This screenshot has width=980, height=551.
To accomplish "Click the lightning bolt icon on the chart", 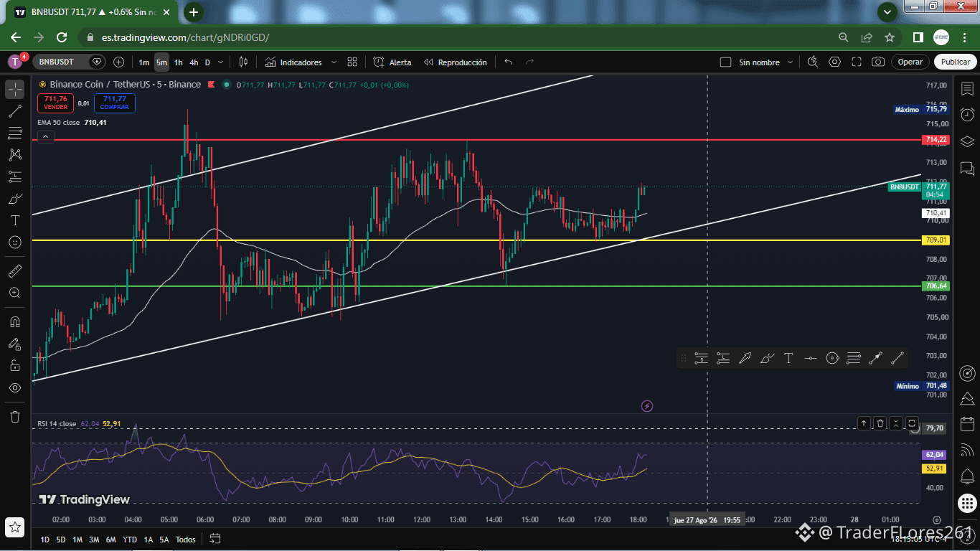I will [647, 406].
